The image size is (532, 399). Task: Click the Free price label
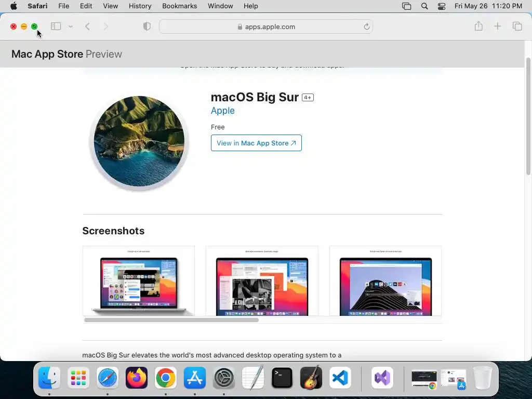tap(218, 127)
